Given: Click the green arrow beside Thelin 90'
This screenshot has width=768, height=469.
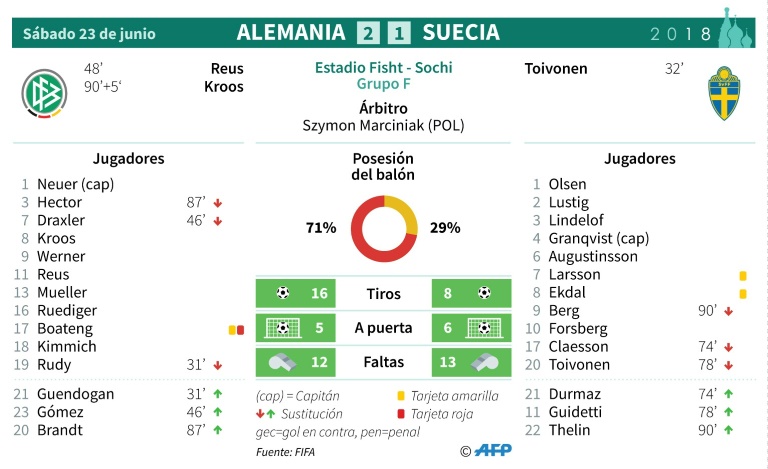Looking at the screenshot, I should point(729,429).
